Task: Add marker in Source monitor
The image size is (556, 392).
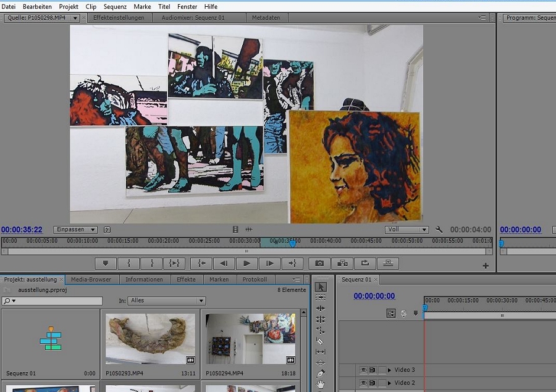Action: (x=105, y=264)
